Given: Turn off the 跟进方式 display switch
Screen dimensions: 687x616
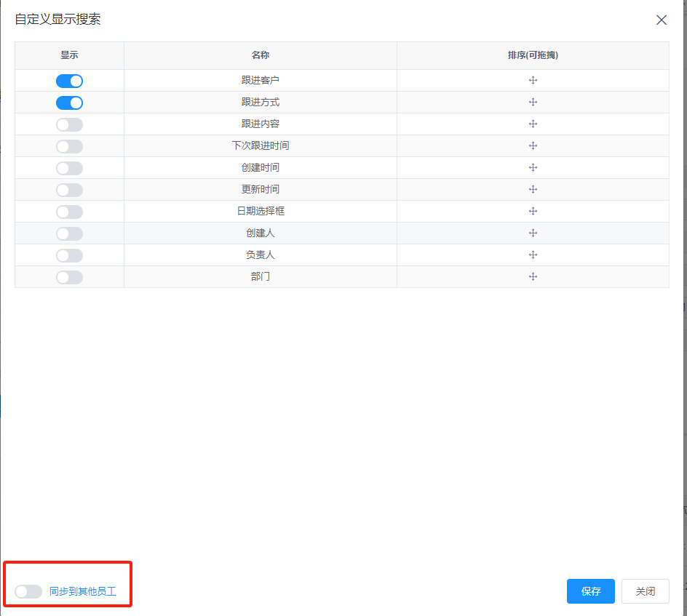Looking at the screenshot, I should click(69, 103).
